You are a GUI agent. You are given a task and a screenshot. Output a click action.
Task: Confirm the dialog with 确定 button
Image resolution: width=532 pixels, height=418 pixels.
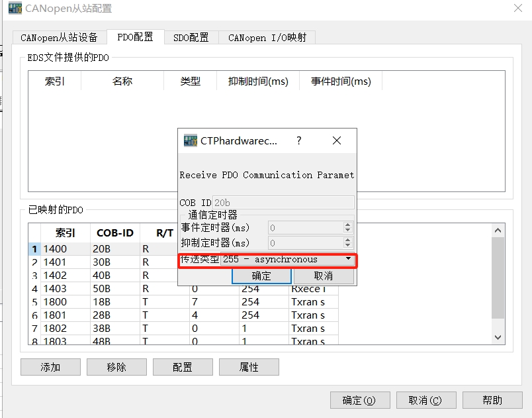click(261, 276)
